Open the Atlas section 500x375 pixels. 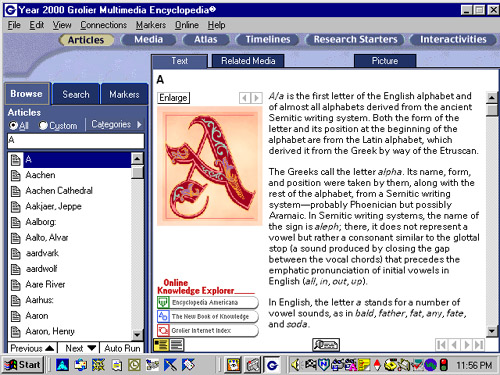pos(206,39)
